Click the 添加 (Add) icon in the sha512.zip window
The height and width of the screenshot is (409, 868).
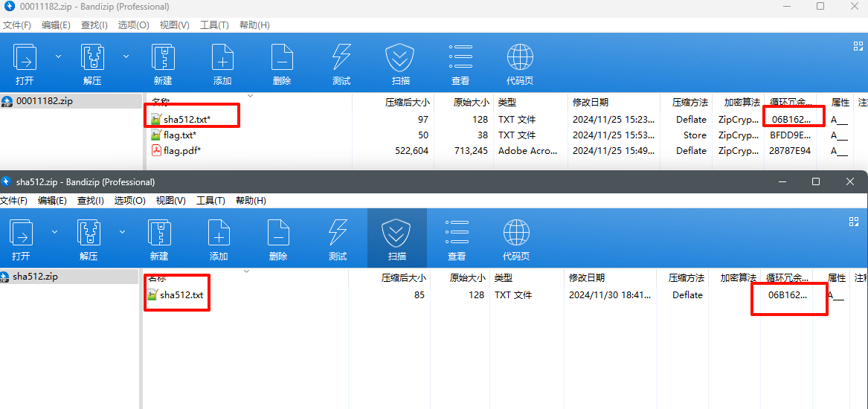[219, 234]
